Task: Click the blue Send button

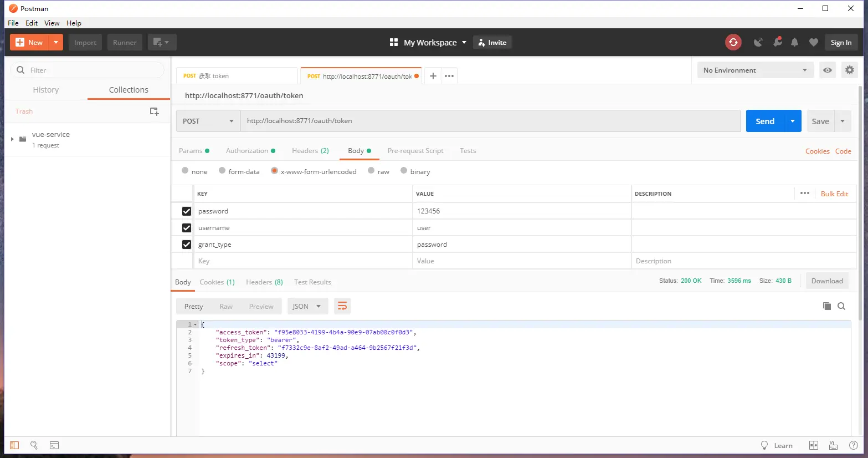Action: click(x=765, y=121)
